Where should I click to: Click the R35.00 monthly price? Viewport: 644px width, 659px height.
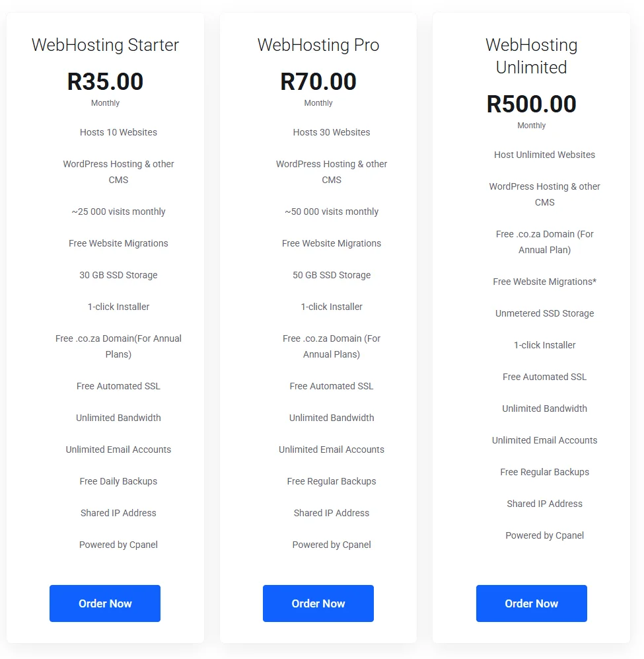click(105, 82)
